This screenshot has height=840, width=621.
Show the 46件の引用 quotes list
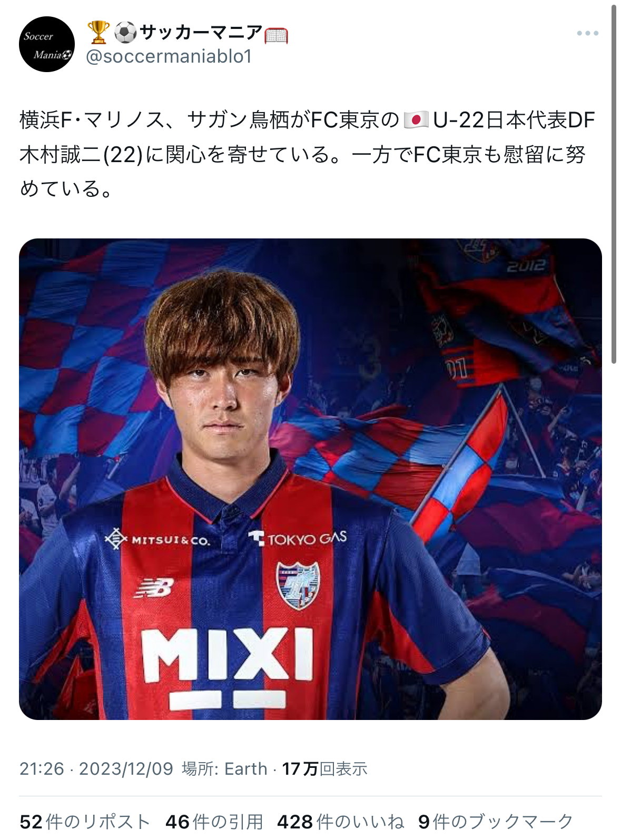point(214,822)
